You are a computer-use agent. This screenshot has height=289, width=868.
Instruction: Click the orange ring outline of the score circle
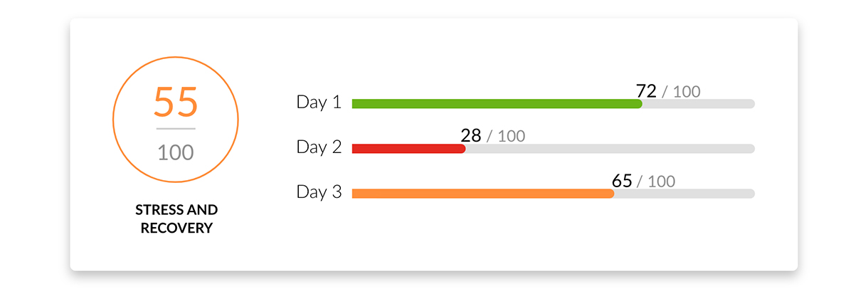(113, 119)
